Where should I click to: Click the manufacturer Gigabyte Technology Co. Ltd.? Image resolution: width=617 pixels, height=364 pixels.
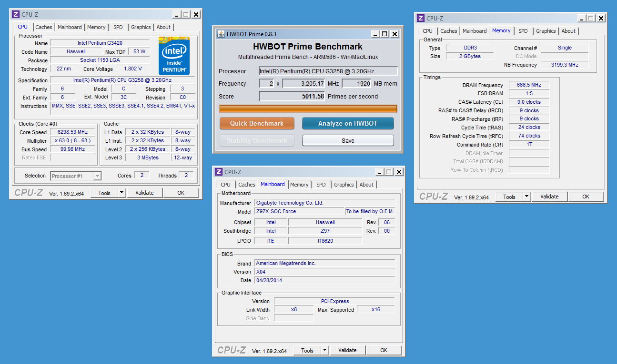(x=324, y=203)
